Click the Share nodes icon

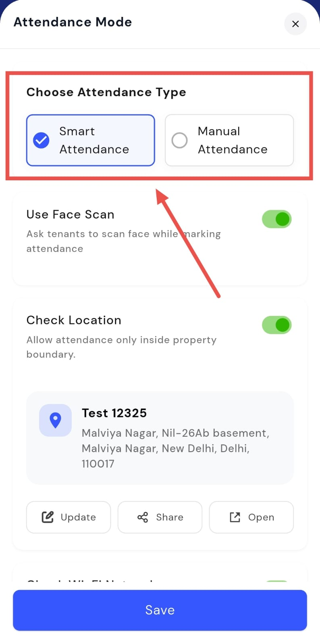(143, 517)
